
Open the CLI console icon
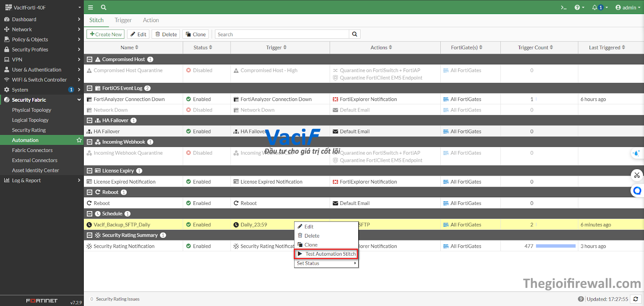point(563,8)
